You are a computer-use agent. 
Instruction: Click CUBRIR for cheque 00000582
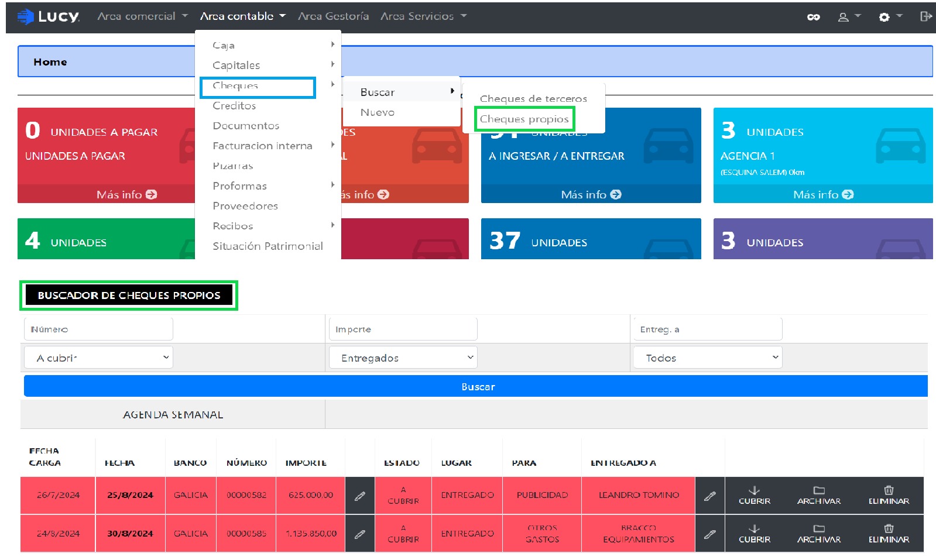coord(754,495)
